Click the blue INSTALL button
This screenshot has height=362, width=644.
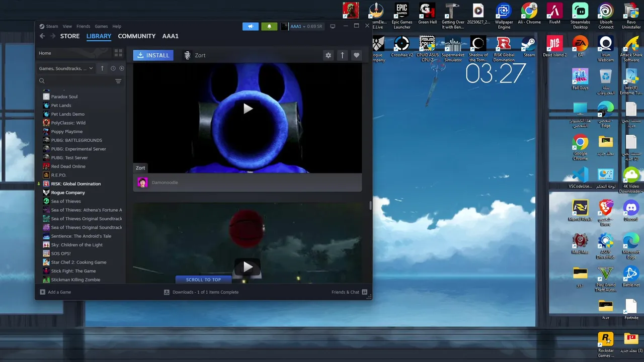tap(153, 55)
